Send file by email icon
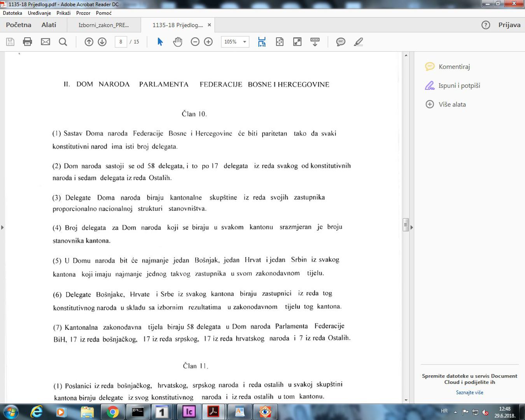Viewport: 525px width, 420px height. tap(45, 42)
